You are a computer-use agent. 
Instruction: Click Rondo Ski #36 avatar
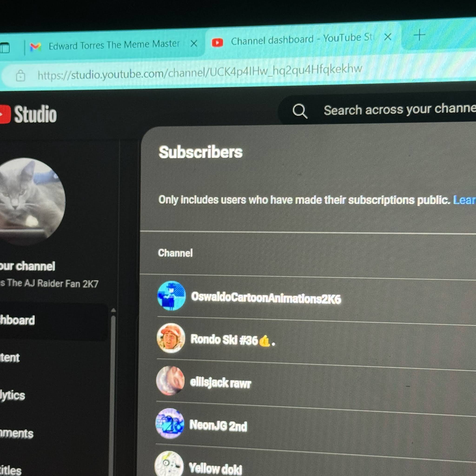[171, 338]
